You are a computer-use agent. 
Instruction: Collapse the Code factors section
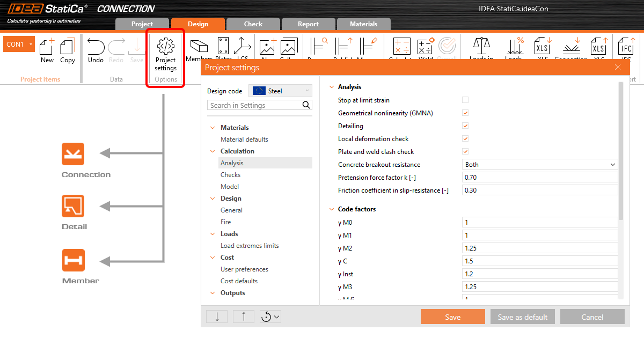pyautogui.click(x=331, y=209)
